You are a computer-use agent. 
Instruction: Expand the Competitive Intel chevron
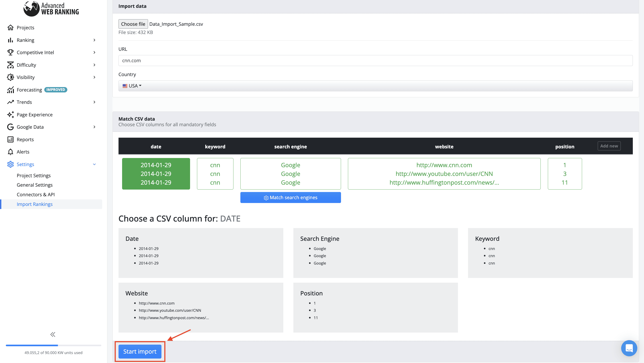pyautogui.click(x=94, y=52)
